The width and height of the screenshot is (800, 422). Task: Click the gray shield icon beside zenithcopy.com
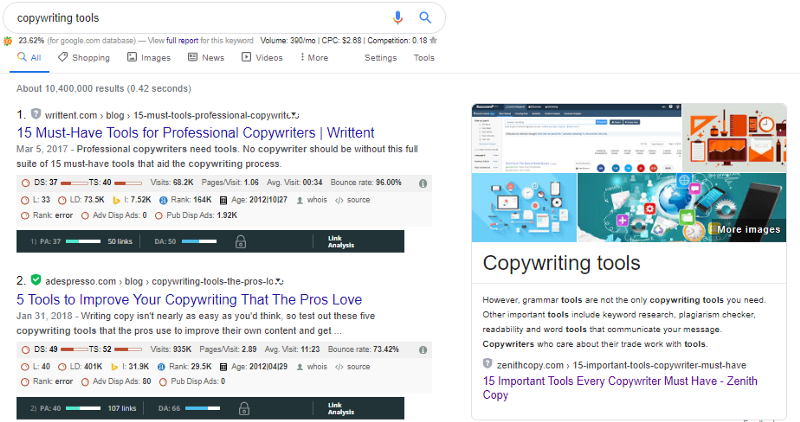click(487, 364)
